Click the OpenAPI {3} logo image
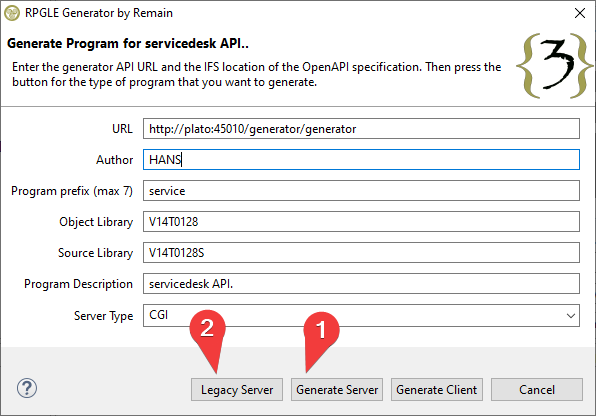Viewport: 596px width, 416px height. 555,66
